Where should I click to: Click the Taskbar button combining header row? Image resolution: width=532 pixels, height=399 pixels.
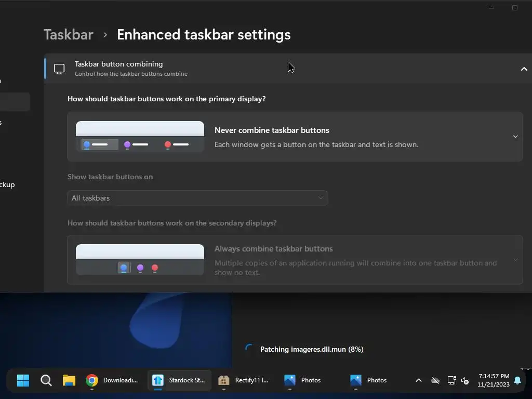point(288,69)
